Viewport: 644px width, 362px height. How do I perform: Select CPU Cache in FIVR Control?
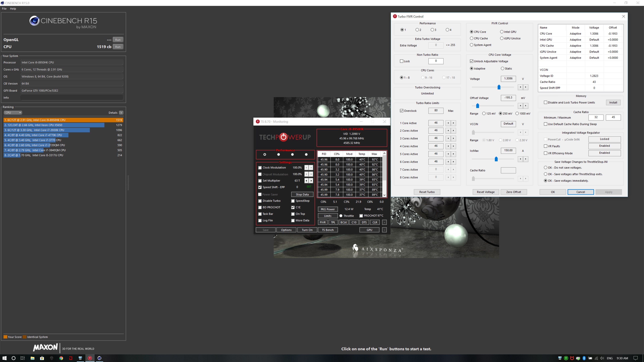471,38
